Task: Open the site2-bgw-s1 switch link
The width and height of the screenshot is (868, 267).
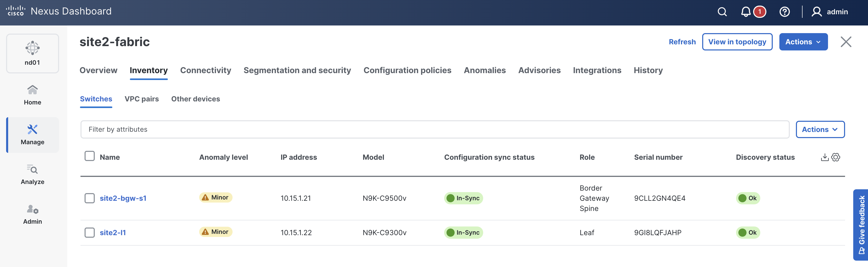Action: click(x=123, y=198)
